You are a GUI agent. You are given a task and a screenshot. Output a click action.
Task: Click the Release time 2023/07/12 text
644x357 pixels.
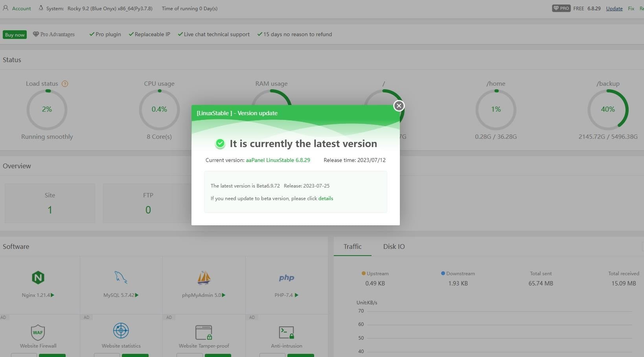tap(355, 160)
